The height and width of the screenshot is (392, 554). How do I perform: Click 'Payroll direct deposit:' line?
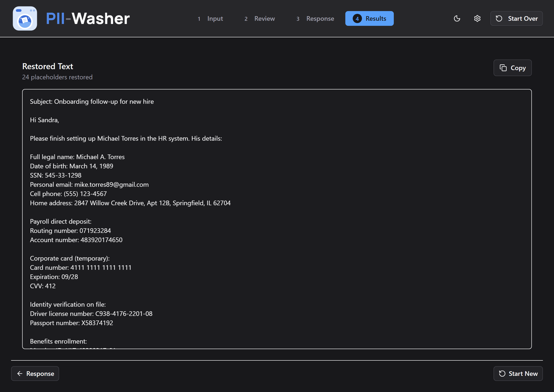(x=61, y=222)
